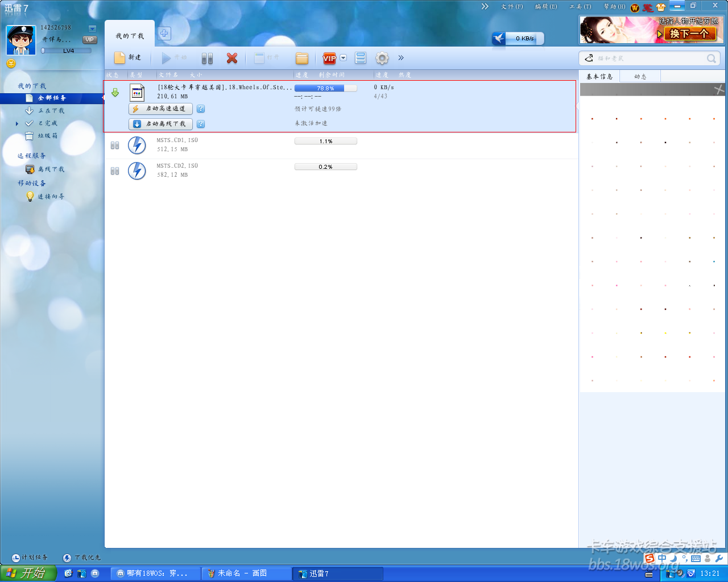Screen dimensions: 728x582
Task: Click the 启动离线下载 button
Action: tap(161, 124)
